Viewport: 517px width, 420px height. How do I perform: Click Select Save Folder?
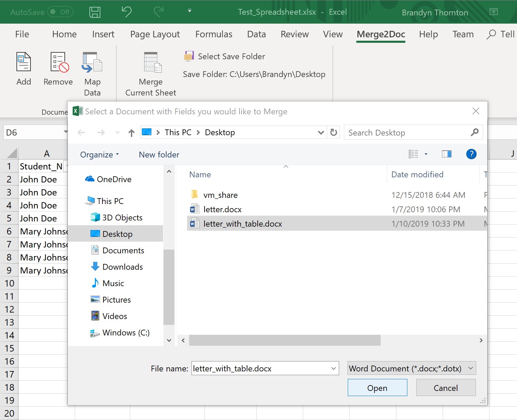pyautogui.click(x=225, y=56)
